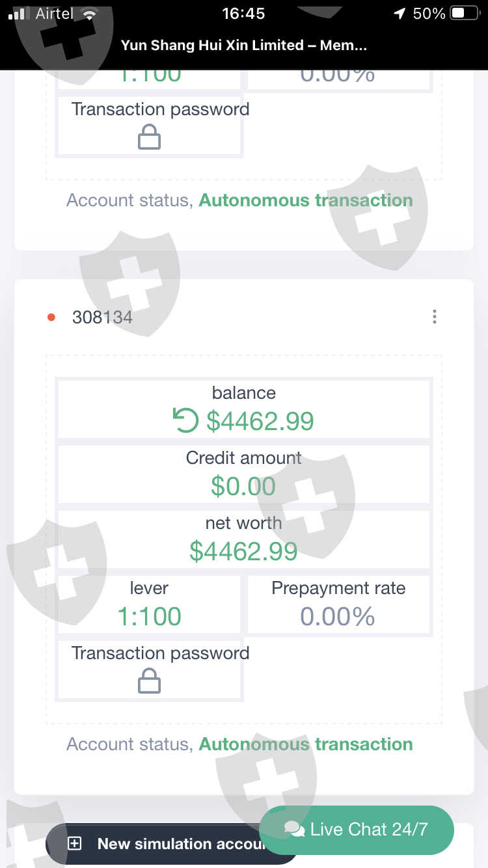This screenshot has width=488, height=868.
Task: Click the refresh icon beside the balance
Action: coord(185,421)
